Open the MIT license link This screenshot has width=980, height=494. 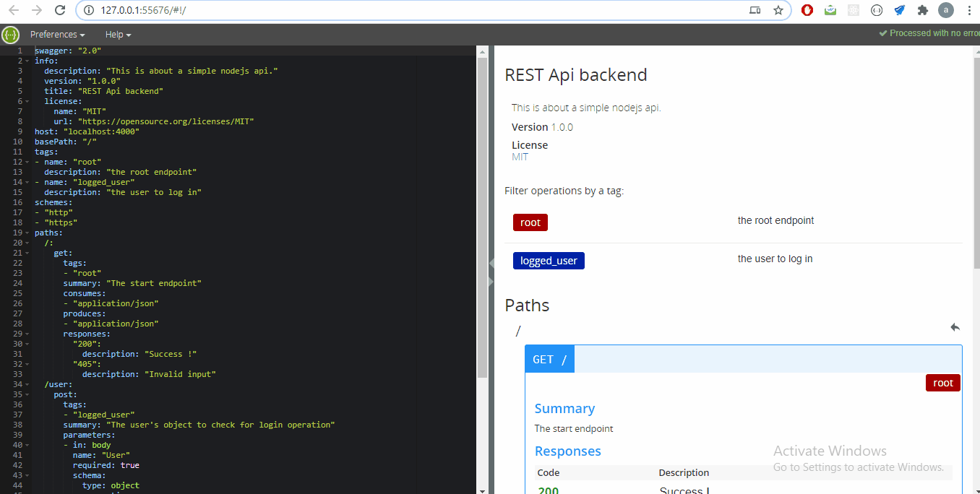coord(520,157)
